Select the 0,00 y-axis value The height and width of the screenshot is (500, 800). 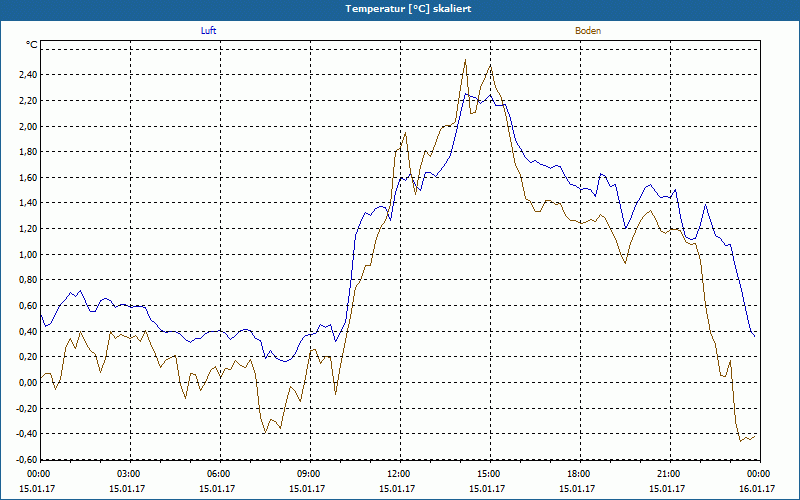29,383
